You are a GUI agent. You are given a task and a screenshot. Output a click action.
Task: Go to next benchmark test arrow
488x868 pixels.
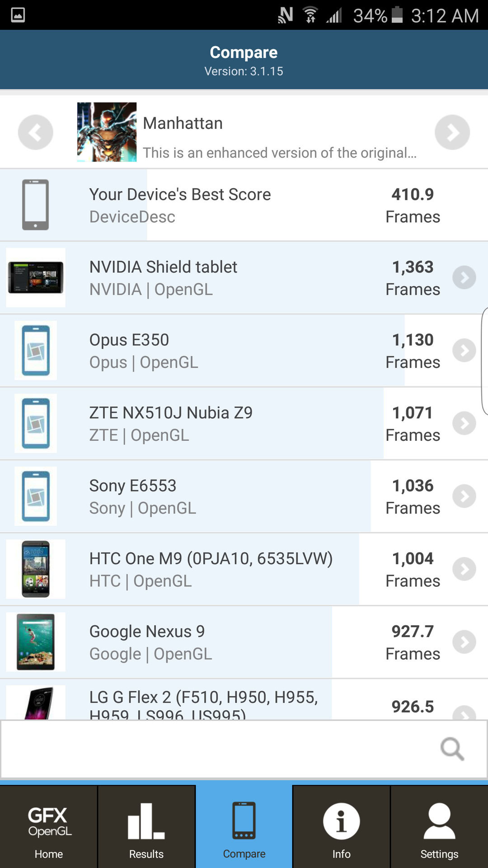[452, 132]
